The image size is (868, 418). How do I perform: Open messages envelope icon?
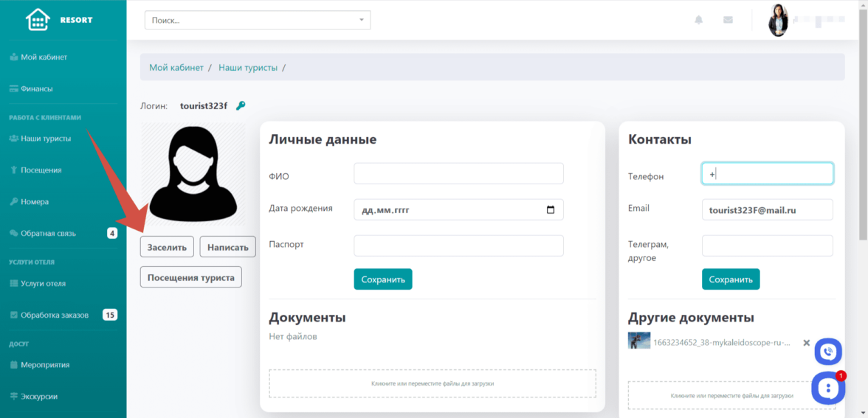coord(728,20)
